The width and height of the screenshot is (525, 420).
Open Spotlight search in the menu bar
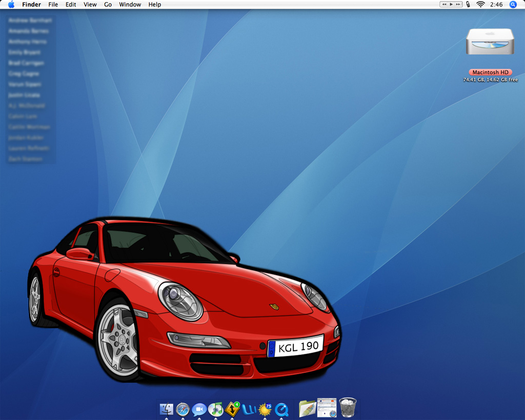coord(513,5)
